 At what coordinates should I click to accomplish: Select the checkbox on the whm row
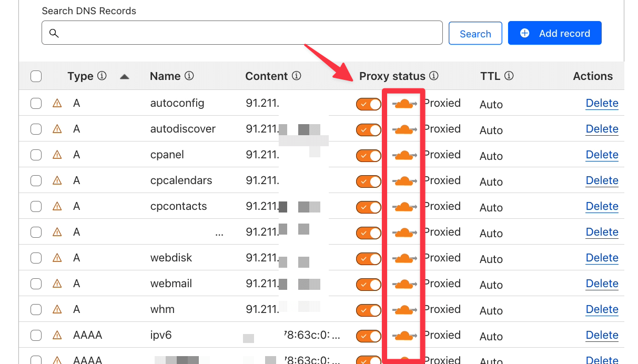click(x=36, y=310)
